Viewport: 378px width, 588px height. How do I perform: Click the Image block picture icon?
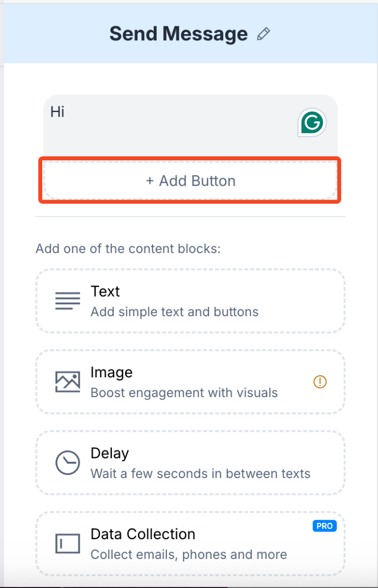67,381
